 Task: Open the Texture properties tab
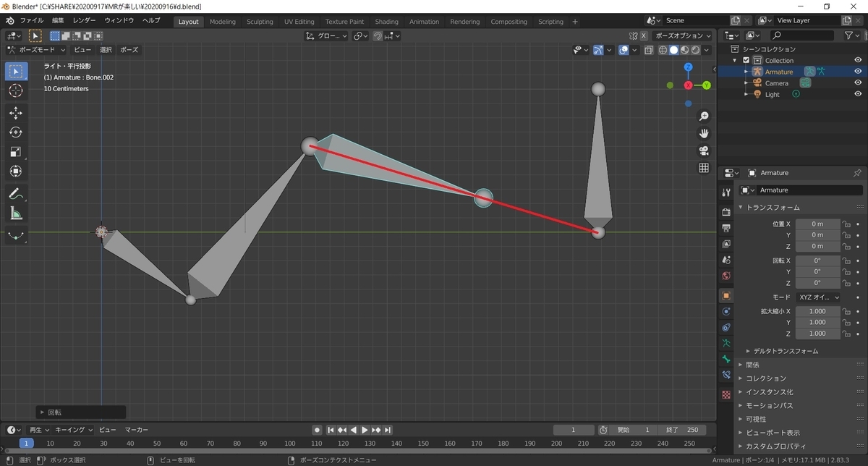click(x=727, y=395)
